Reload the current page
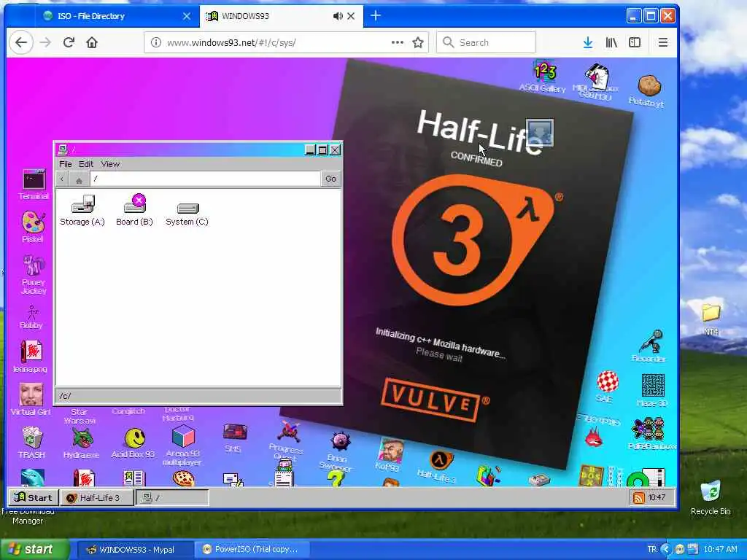Screen dimensions: 747x560 point(69,42)
